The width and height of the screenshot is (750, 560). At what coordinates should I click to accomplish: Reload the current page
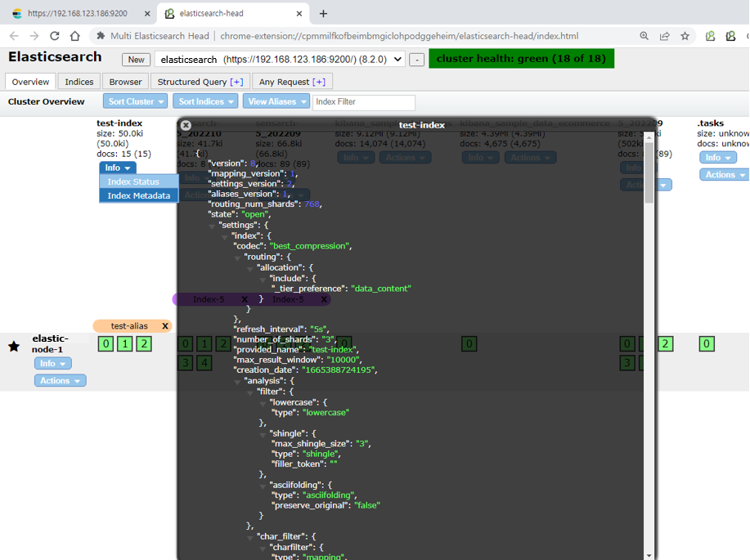[55, 36]
